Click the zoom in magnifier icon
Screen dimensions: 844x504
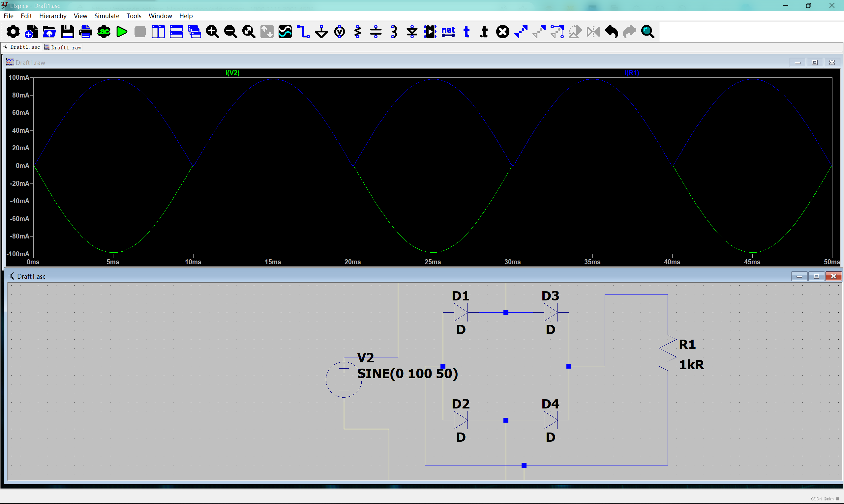(212, 32)
